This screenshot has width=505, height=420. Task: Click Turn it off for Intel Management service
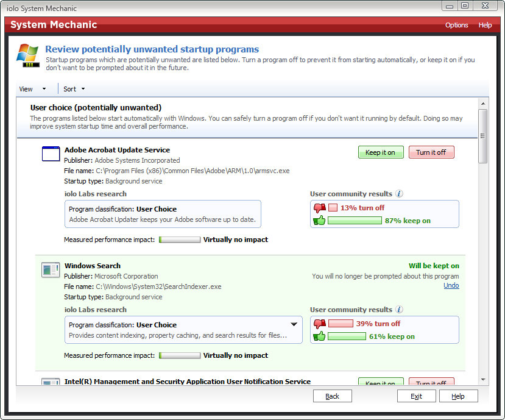click(x=431, y=382)
